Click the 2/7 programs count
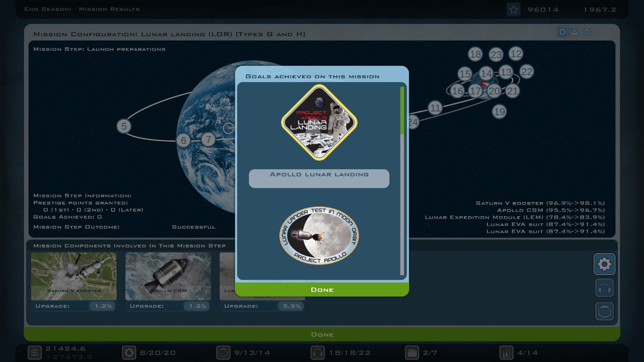Screen dimensions: 644x362 [430, 353]
